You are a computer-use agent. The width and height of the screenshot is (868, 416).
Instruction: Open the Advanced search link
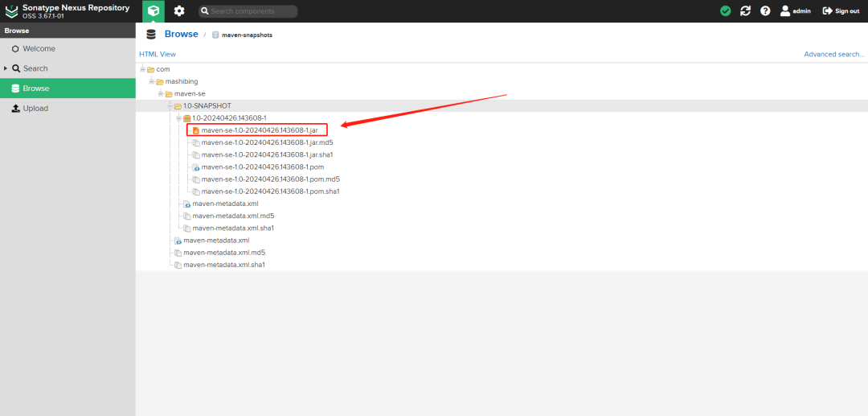833,54
